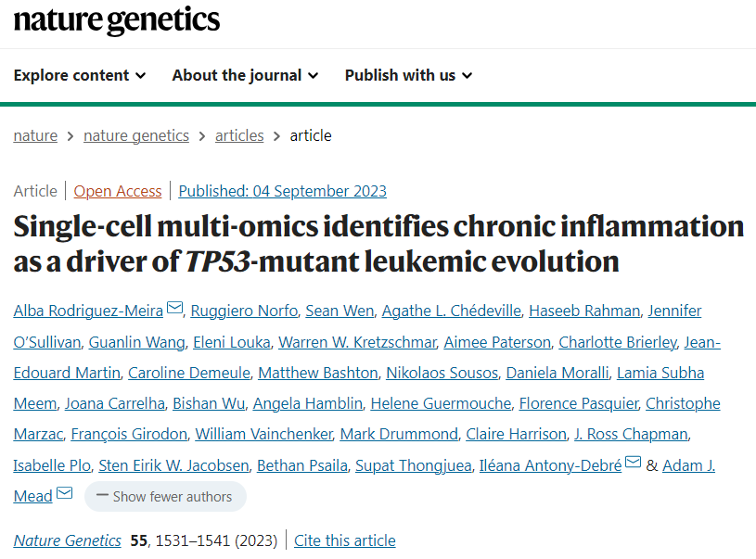Click the Open Access link

(x=118, y=191)
